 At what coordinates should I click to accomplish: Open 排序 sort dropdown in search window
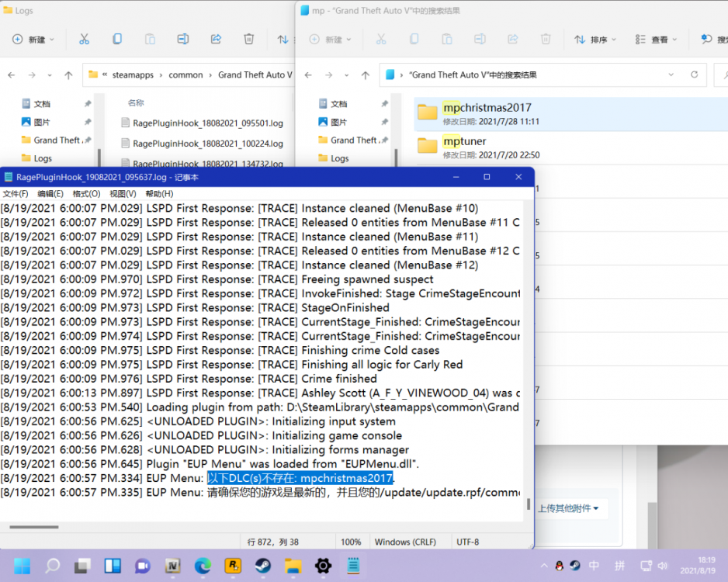(x=595, y=40)
